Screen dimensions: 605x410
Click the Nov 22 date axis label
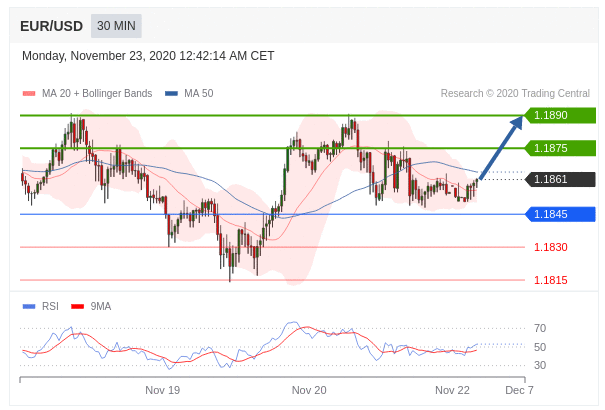click(x=452, y=390)
